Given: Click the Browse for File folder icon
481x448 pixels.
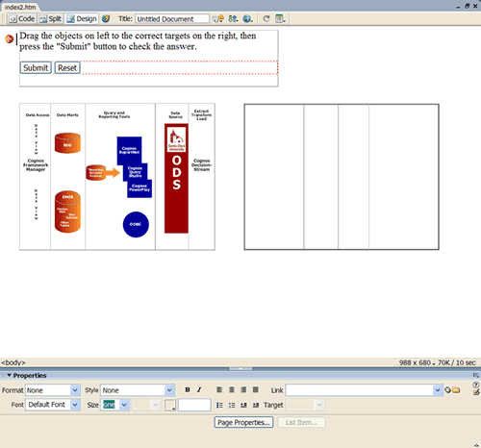Looking at the screenshot, I should pyautogui.click(x=456, y=390).
